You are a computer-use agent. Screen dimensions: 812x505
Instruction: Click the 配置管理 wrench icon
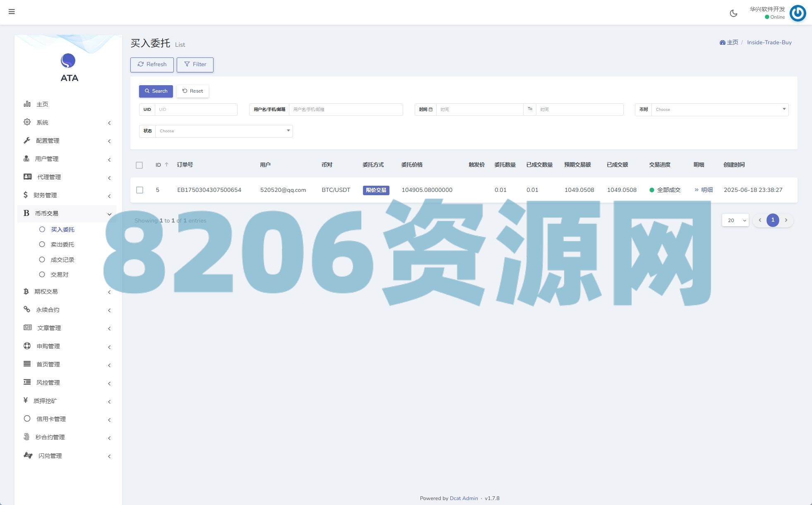[x=27, y=140]
